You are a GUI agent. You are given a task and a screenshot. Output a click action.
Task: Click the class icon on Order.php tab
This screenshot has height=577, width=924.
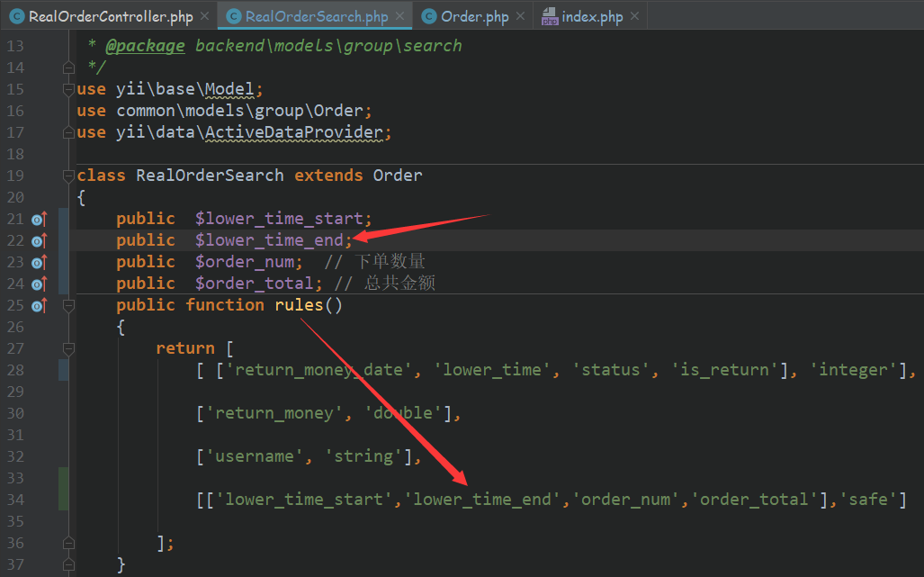(429, 16)
